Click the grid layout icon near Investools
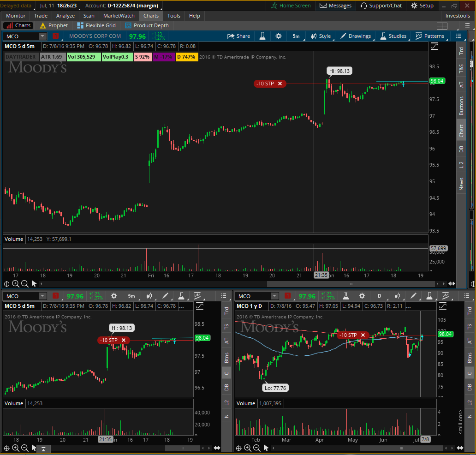476x455 pixels. pyautogui.click(x=442, y=26)
